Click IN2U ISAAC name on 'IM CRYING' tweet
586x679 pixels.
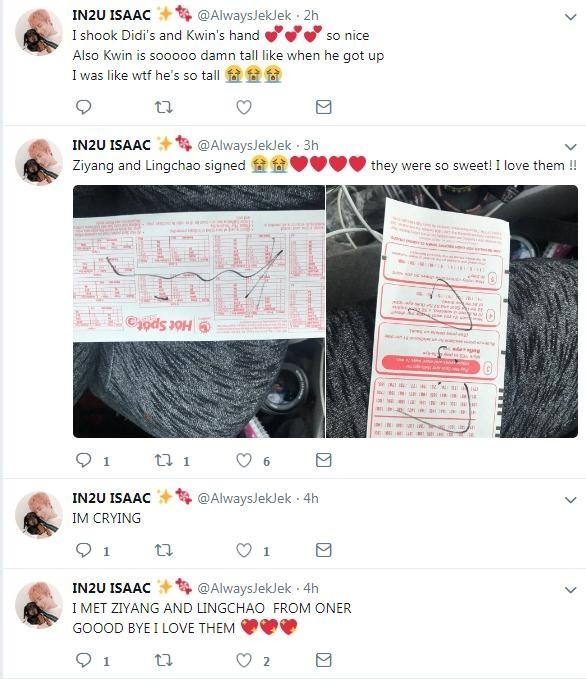point(111,498)
